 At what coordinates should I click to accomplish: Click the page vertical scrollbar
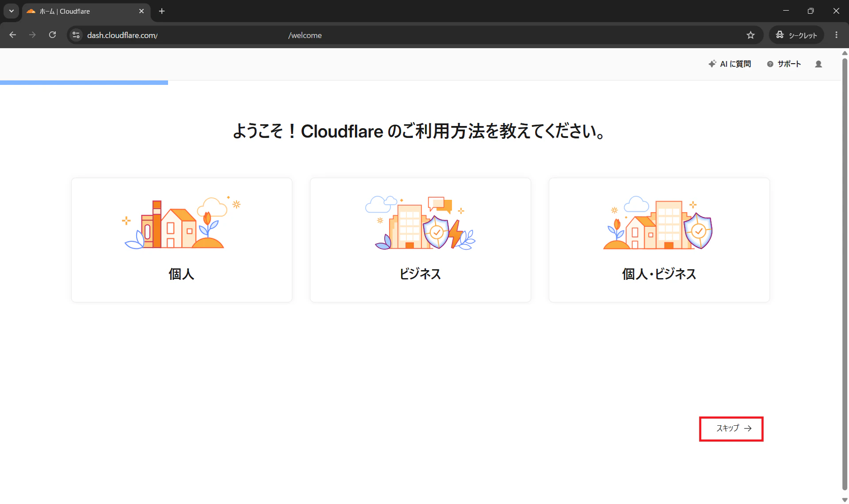tap(845, 274)
